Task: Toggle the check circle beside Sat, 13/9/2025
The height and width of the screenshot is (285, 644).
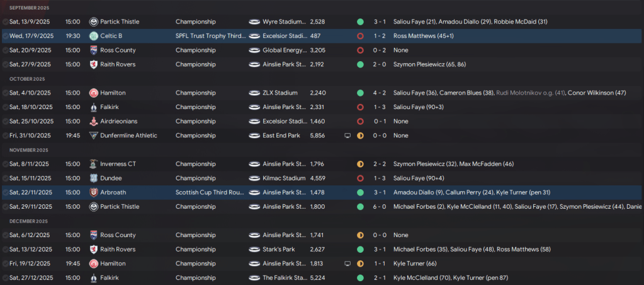Action: tap(5, 21)
